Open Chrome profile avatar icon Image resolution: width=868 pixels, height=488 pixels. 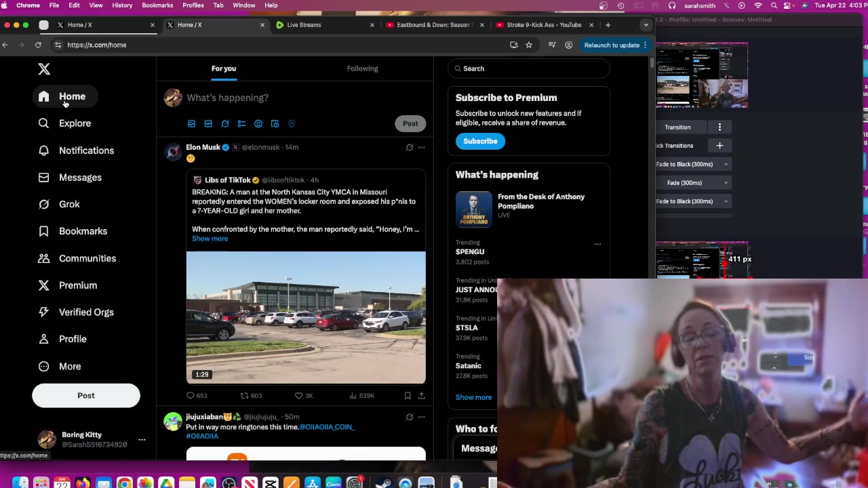pos(568,45)
